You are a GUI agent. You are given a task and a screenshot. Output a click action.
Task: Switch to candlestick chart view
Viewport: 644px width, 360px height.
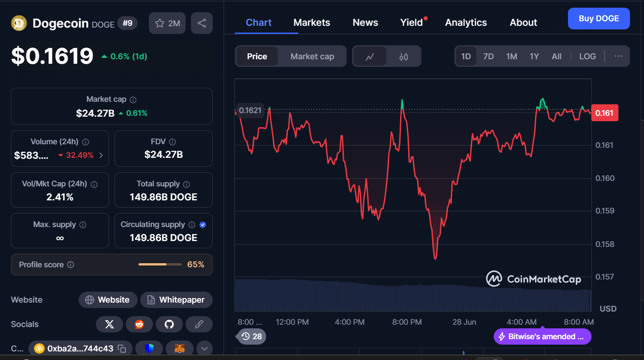point(404,57)
